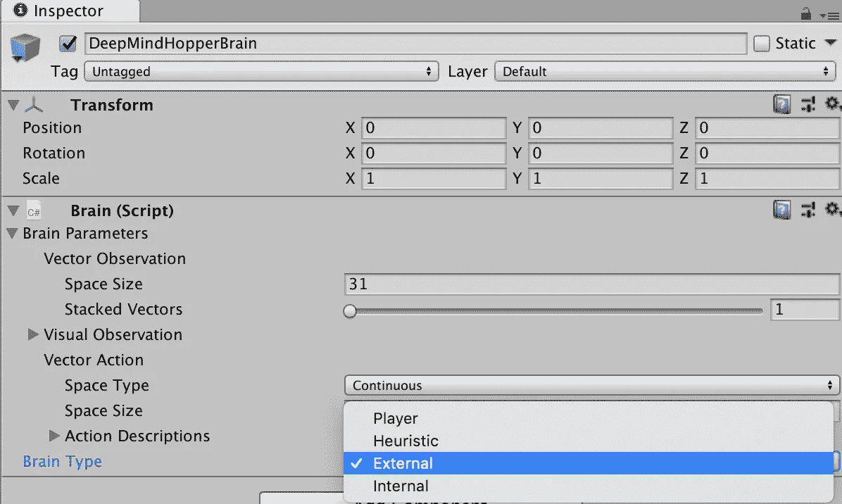Collapse the Transform component foldout

click(13, 105)
